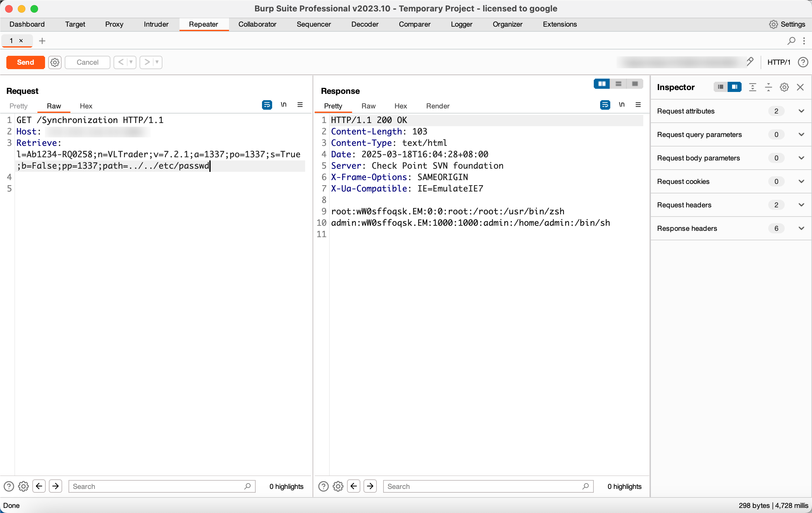
Task: Focus the Response search field
Action: 488,486
